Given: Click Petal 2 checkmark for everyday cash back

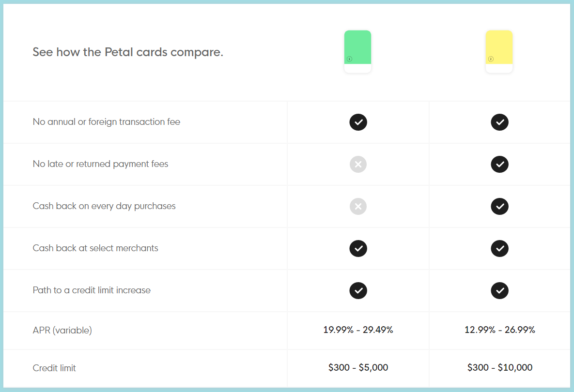Looking at the screenshot, I should [x=499, y=206].
